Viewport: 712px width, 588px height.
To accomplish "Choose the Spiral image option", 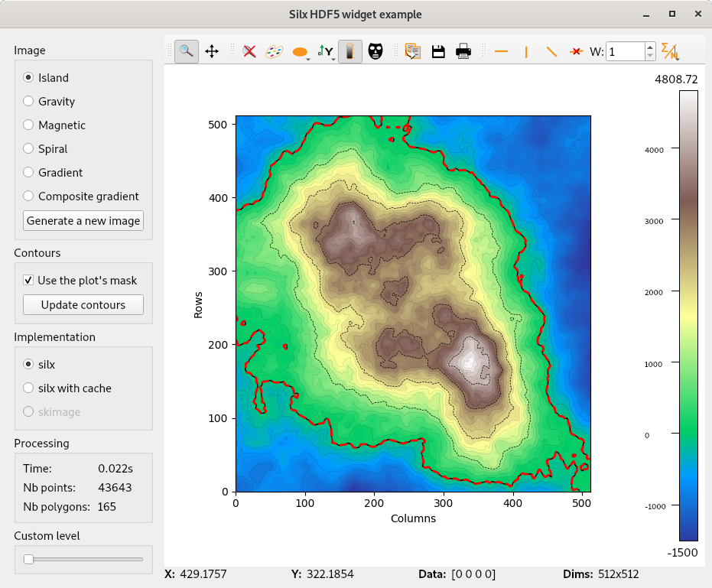I will [28, 149].
